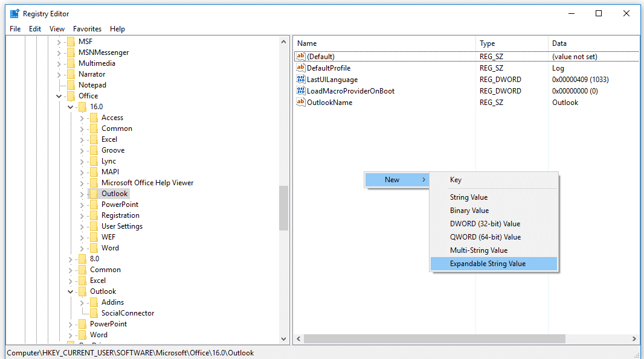Collapse the 16.0 tree node

(70, 107)
